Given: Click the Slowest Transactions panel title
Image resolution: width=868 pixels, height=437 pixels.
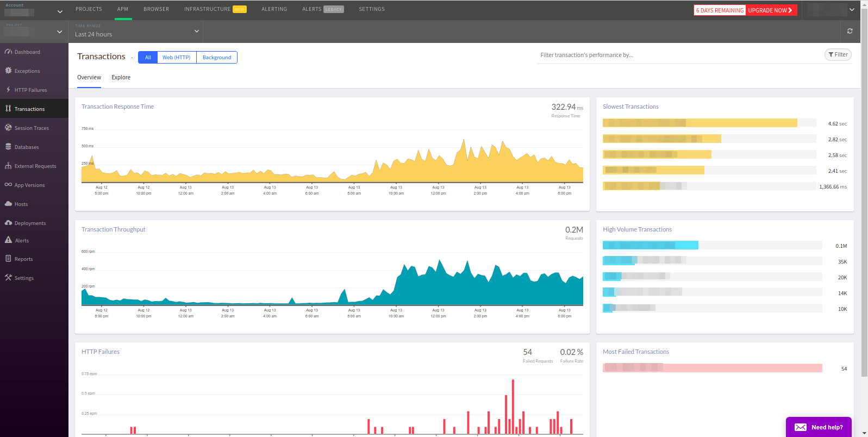Looking at the screenshot, I should click(630, 107).
